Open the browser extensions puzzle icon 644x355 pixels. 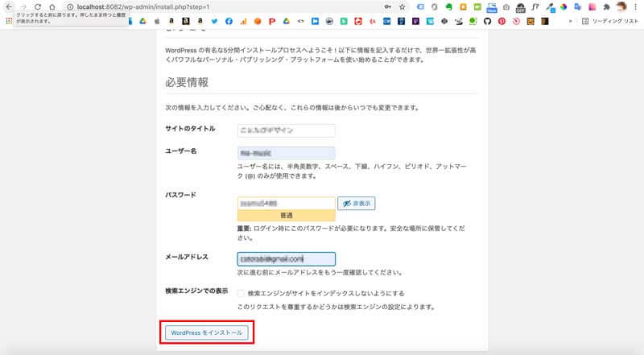605,6
